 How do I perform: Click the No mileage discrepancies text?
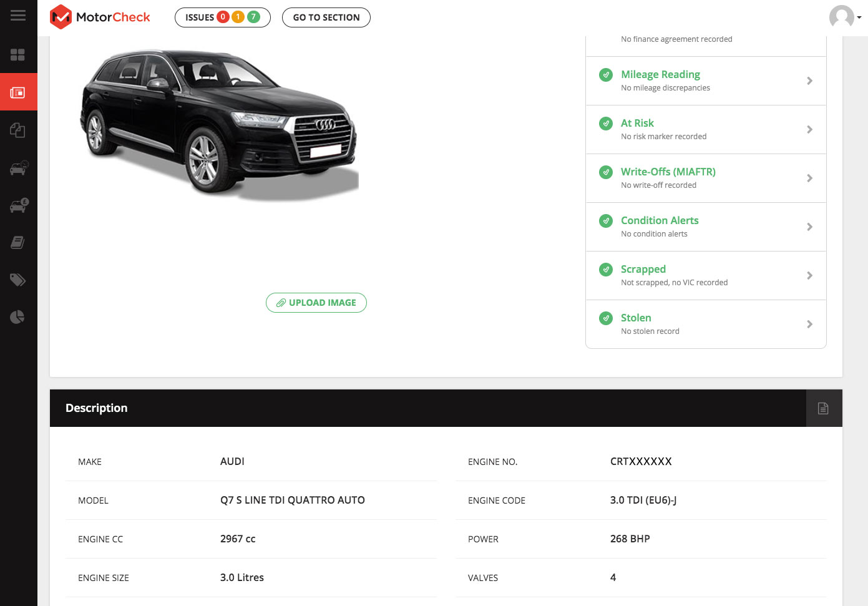pyautogui.click(x=665, y=88)
